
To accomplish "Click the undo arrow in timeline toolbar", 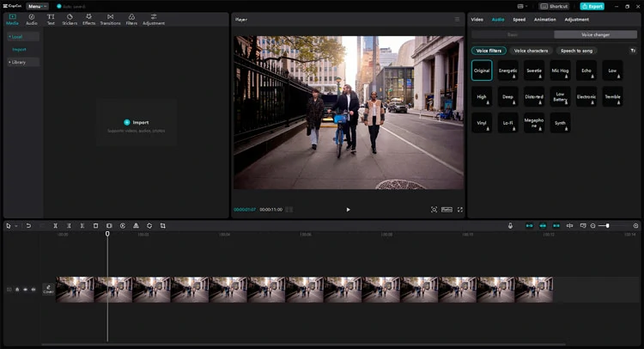I will (28, 225).
